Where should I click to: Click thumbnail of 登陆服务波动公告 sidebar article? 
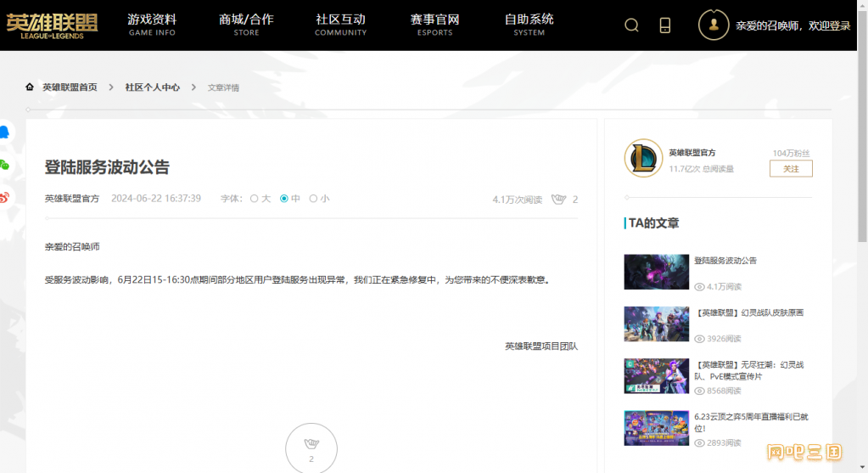click(657, 272)
